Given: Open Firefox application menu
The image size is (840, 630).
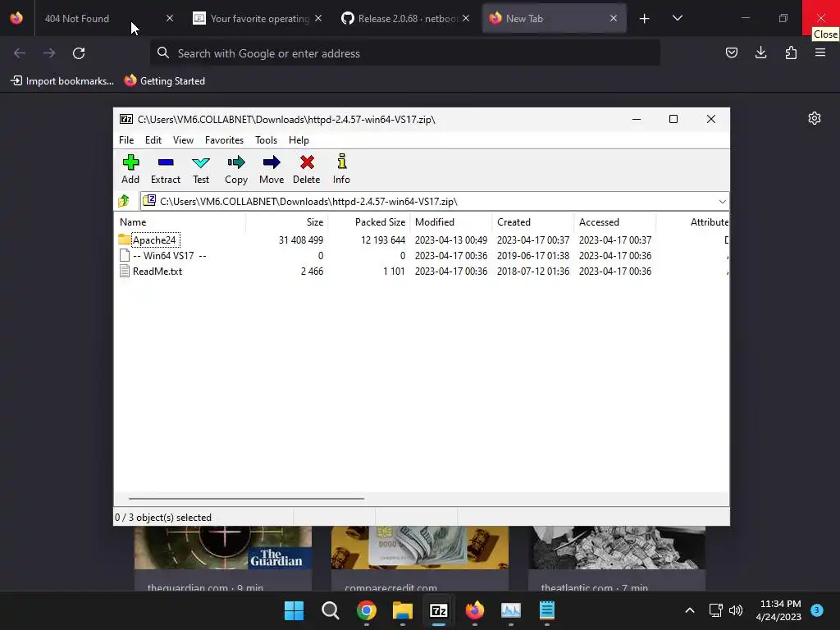Looking at the screenshot, I should tap(820, 52).
